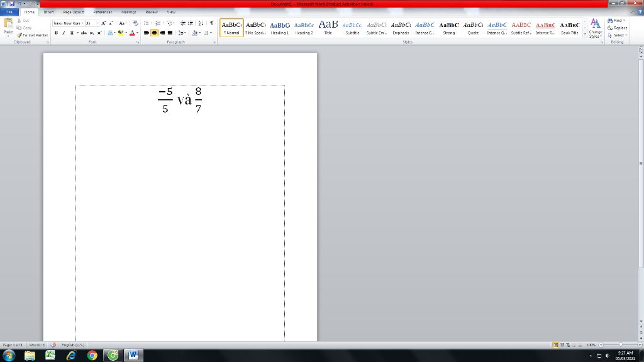The height and width of the screenshot is (362, 644).
Task: Apply the Intense Quote style
Action: 497,28
